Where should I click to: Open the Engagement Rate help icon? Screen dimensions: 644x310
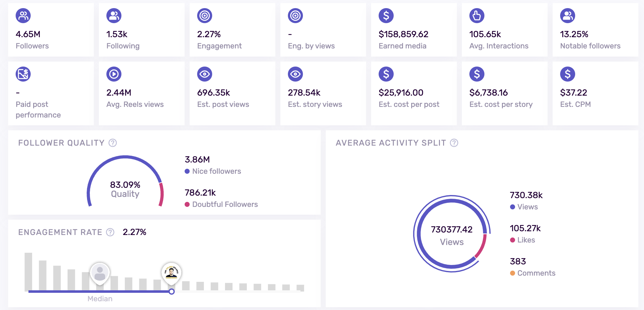coord(110,232)
